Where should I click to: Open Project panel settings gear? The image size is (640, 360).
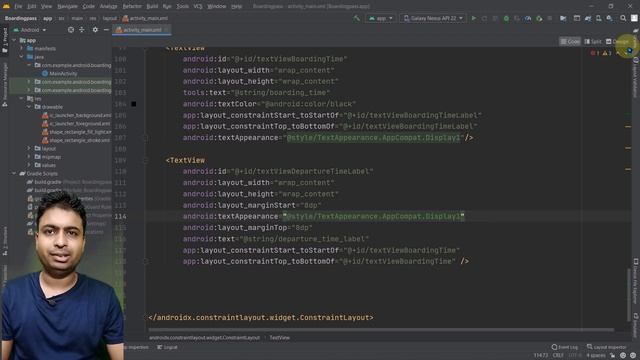95,30
